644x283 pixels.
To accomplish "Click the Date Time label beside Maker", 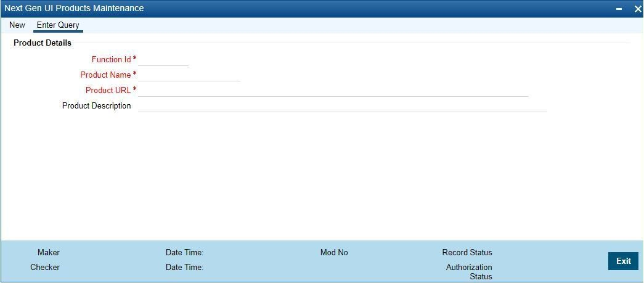I will click(x=184, y=253).
